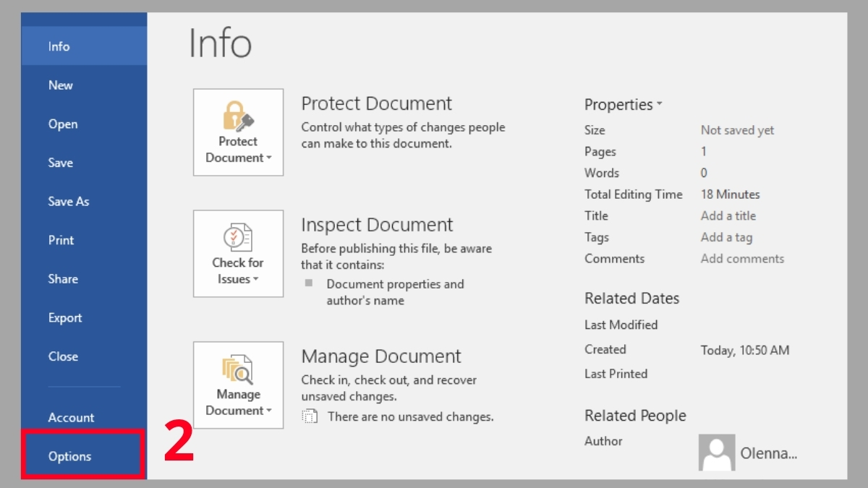Open the Manage Document dropdown button label
This screenshot has width=868, height=488.
tap(238, 403)
